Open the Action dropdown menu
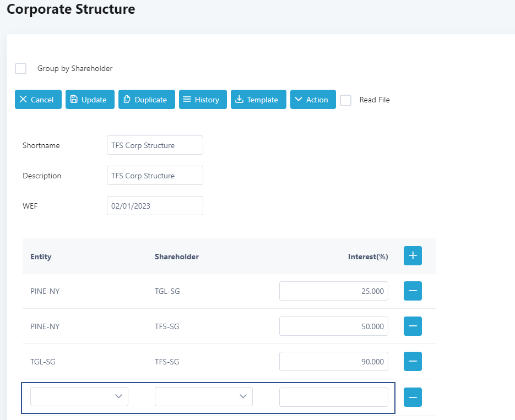The width and height of the screenshot is (515, 420). coord(312,100)
